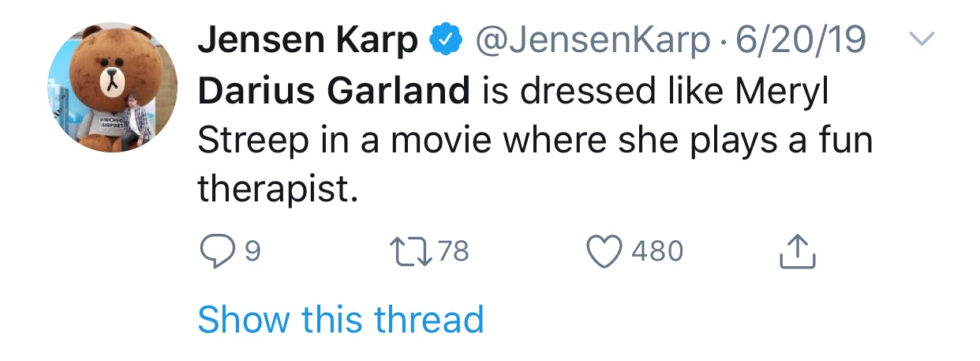
Task: Tap the share upload arrow icon
Action: coord(797,253)
